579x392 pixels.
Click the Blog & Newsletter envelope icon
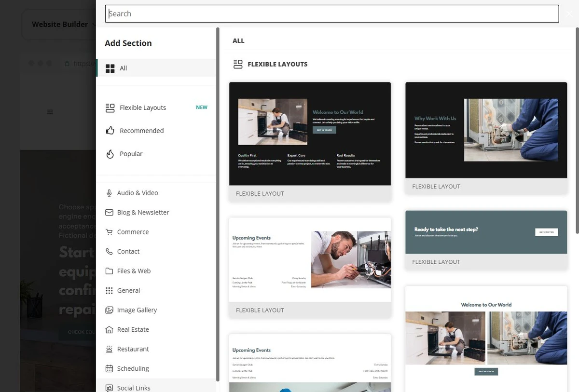(109, 212)
